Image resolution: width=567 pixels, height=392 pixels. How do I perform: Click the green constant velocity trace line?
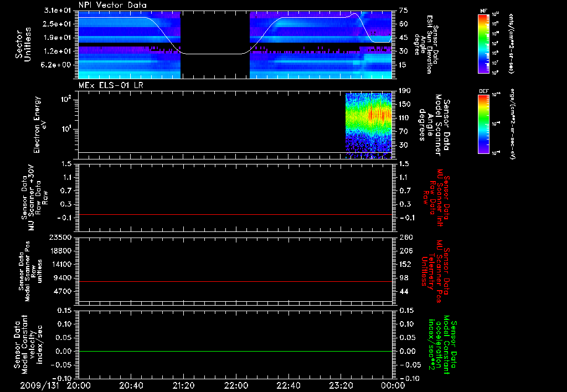pyautogui.click(x=235, y=351)
